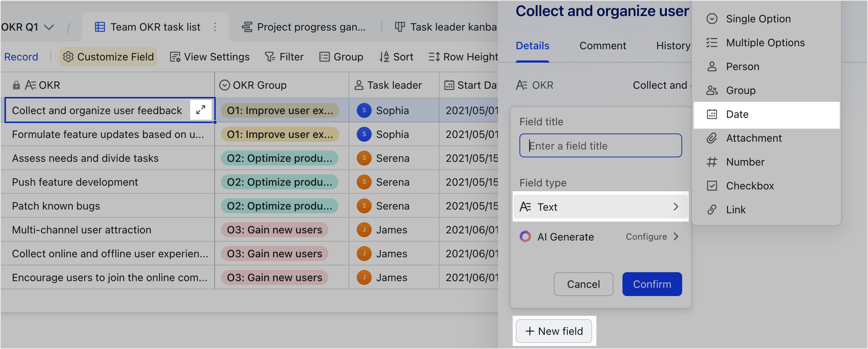Click the expand record icon in first row

pyautogui.click(x=201, y=110)
